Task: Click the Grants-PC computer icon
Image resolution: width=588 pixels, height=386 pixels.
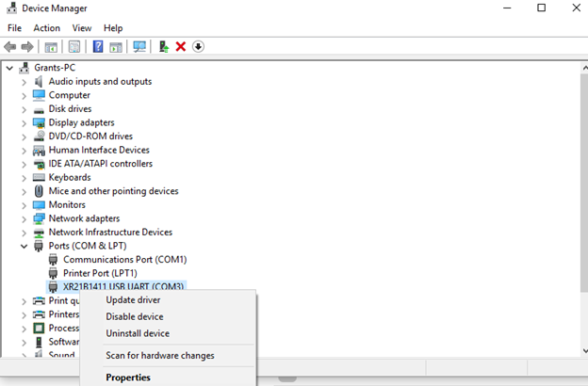Action: click(x=24, y=68)
